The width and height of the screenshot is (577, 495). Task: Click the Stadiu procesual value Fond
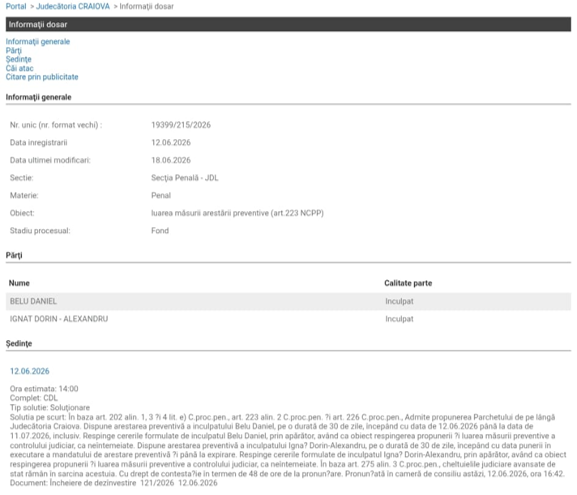(160, 231)
